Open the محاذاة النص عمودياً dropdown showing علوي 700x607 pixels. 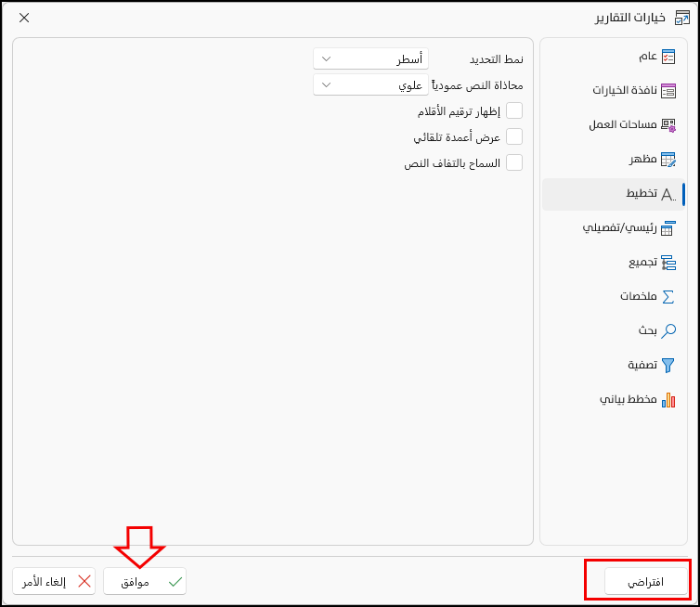click(x=371, y=84)
